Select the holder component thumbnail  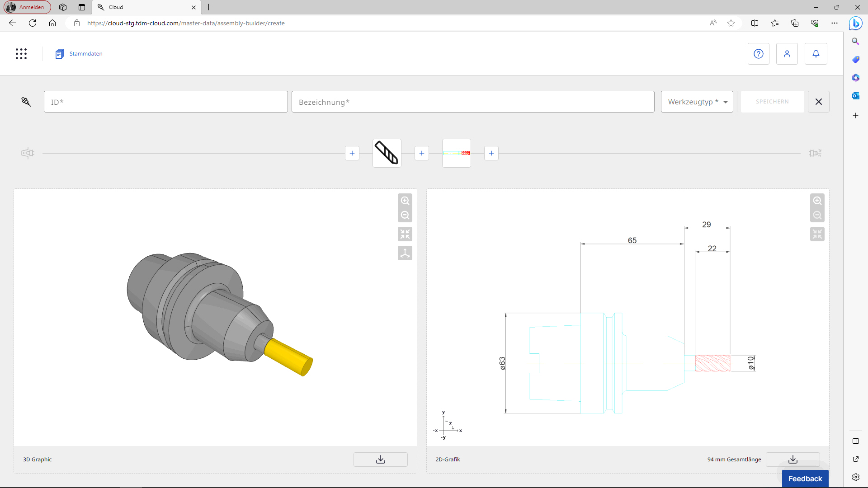tap(457, 153)
